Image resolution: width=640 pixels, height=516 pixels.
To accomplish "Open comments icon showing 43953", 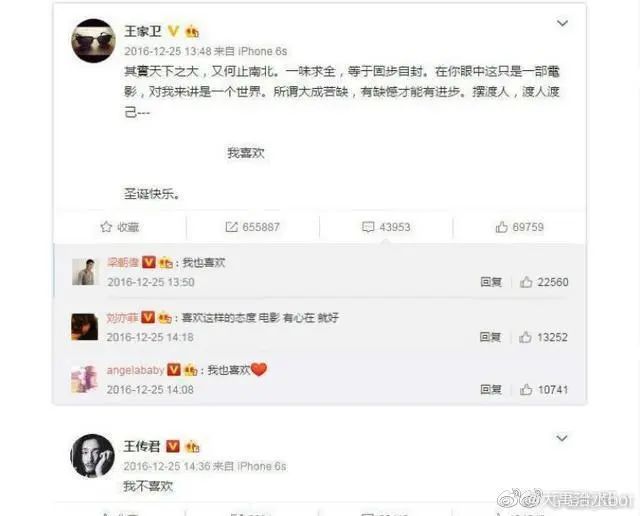I will pyautogui.click(x=368, y=227).
